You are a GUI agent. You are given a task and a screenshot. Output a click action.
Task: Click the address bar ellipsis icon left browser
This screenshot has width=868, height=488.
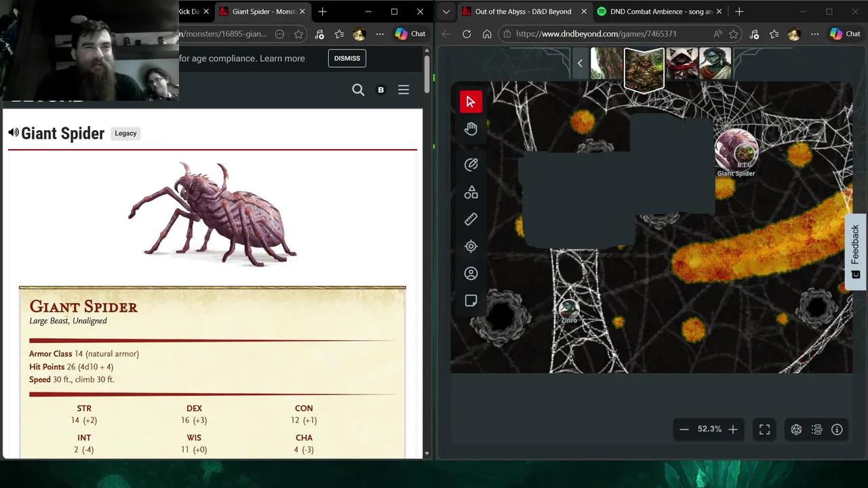(279, 34)
